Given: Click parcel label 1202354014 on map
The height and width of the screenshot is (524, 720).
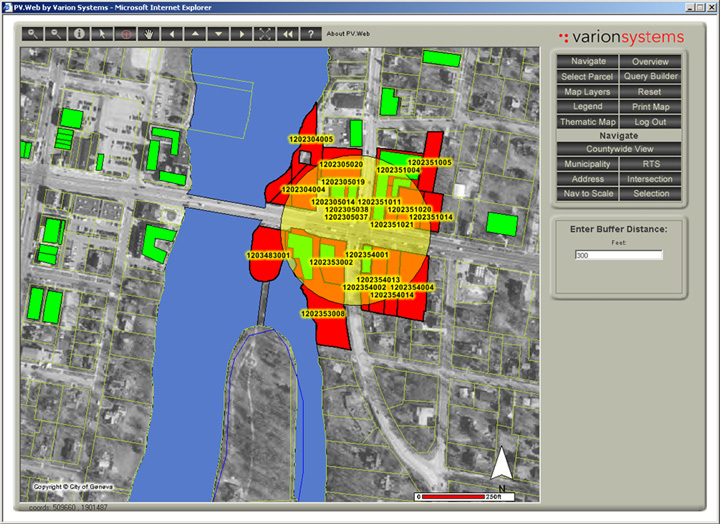Looking at the screenshot, I should [x=392, y=295].
